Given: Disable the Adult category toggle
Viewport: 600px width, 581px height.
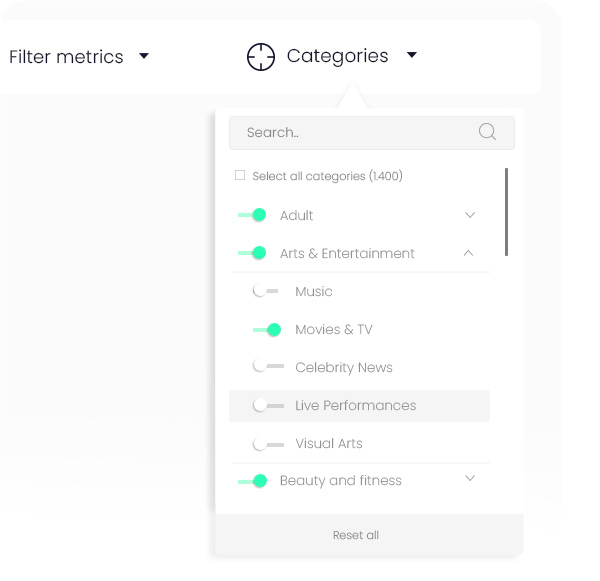Looking at the screenshot, I should click(252, 215).
